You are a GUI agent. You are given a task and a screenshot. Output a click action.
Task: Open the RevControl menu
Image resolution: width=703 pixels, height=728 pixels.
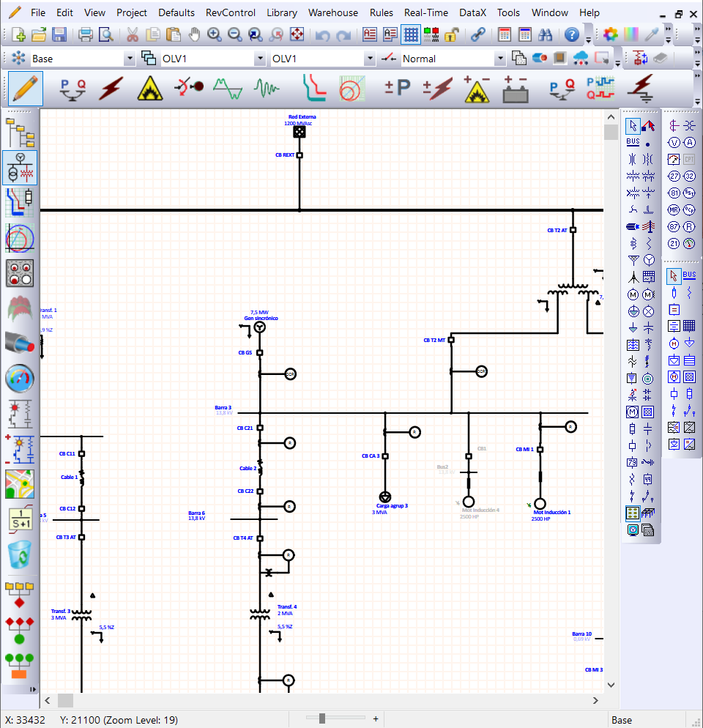pos(230,12)
